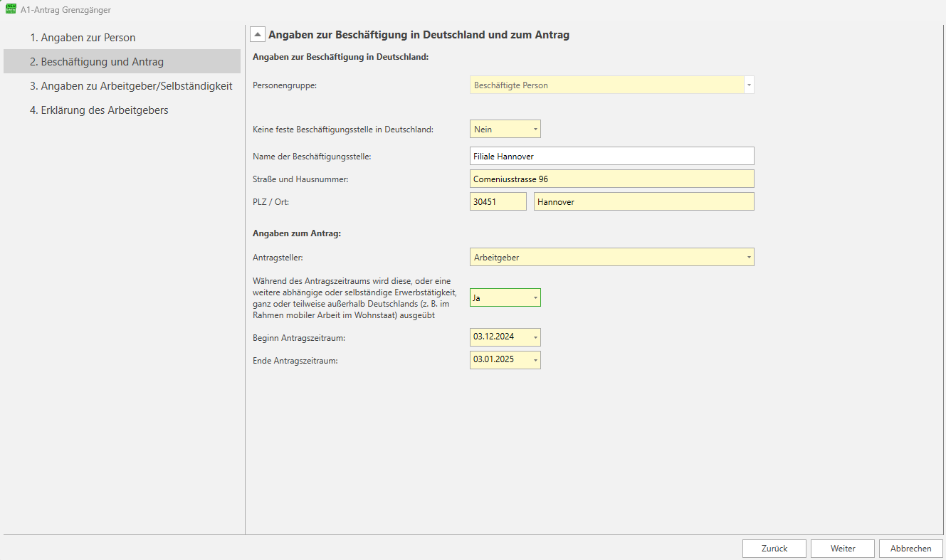Screen dimensions: 946x560
Task: Expand the Keine feste Beschäftigungsstelle dropdown
Action: coord(535,130)
